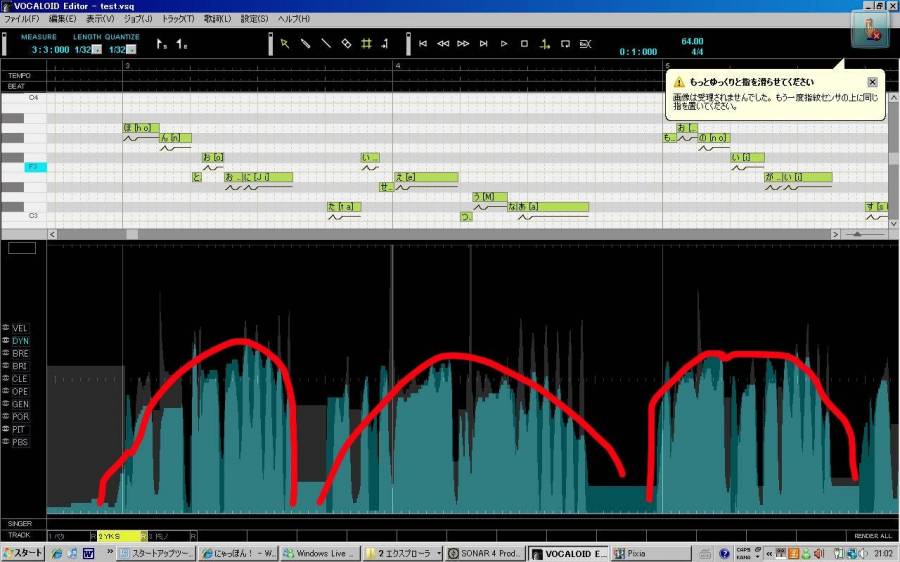Jump to the start with the first transport button
Image resolution: width=900 pixels, height=562 pixels.
(423, 44)
